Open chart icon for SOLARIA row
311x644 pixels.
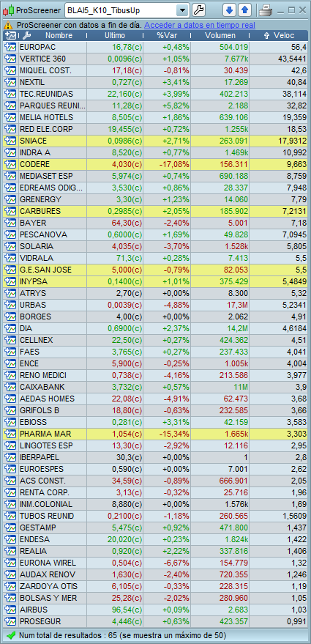[10, 246]
